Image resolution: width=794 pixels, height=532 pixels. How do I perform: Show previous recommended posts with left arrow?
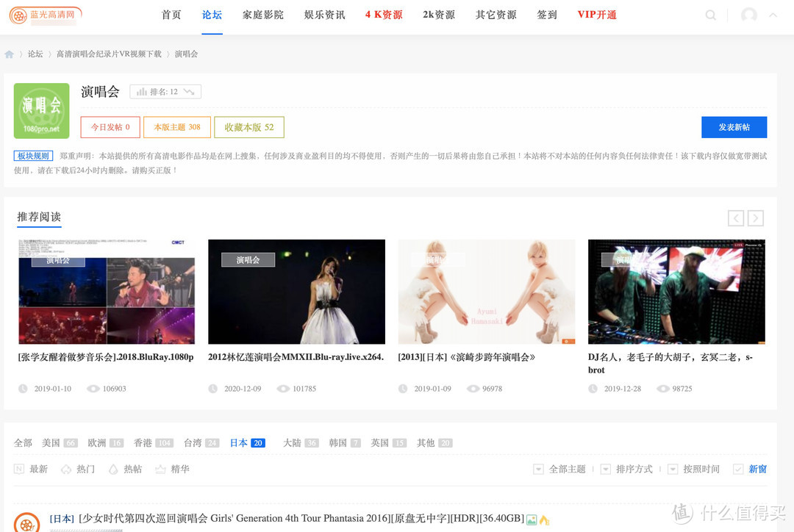point(735,218)
